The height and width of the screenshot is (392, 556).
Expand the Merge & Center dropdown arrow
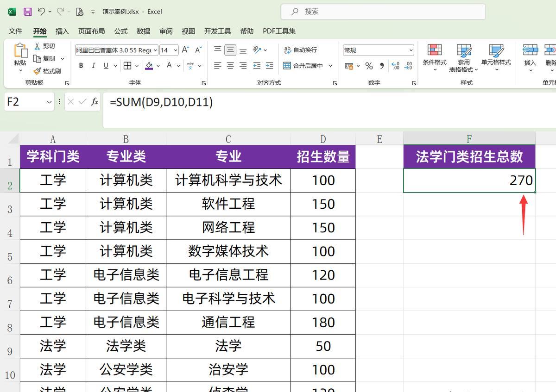pos(330,66)
